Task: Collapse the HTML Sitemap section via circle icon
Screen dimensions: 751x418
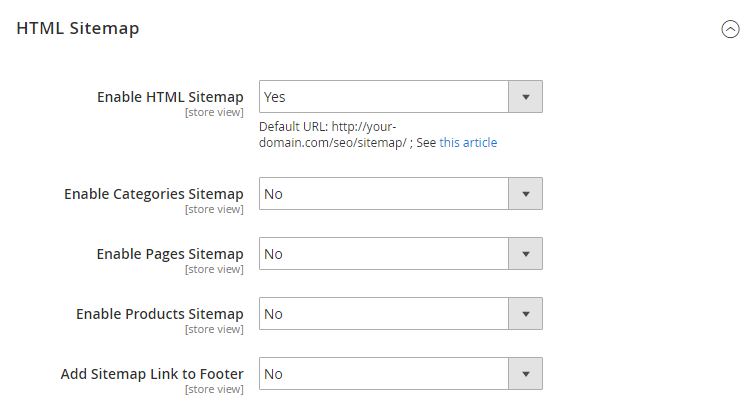Action: [x=730, y=29]
